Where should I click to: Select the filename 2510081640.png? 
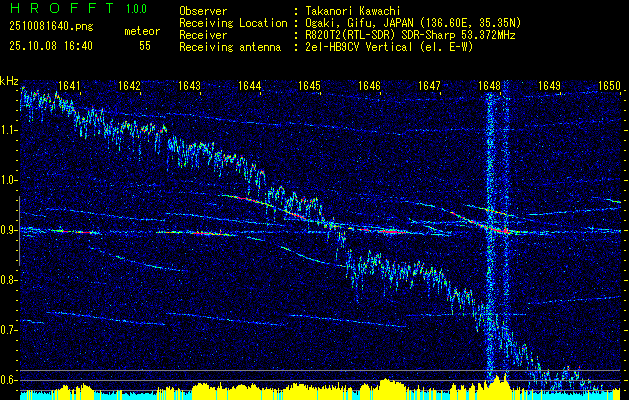(51, 27)
